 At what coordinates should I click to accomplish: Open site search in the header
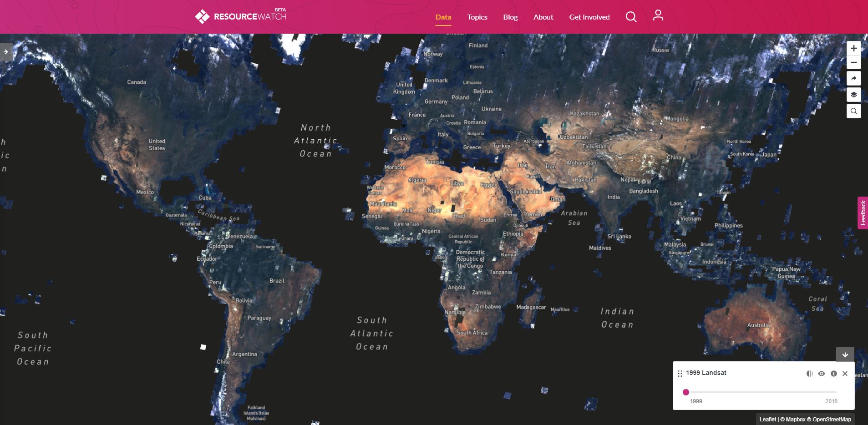(631, 17)
